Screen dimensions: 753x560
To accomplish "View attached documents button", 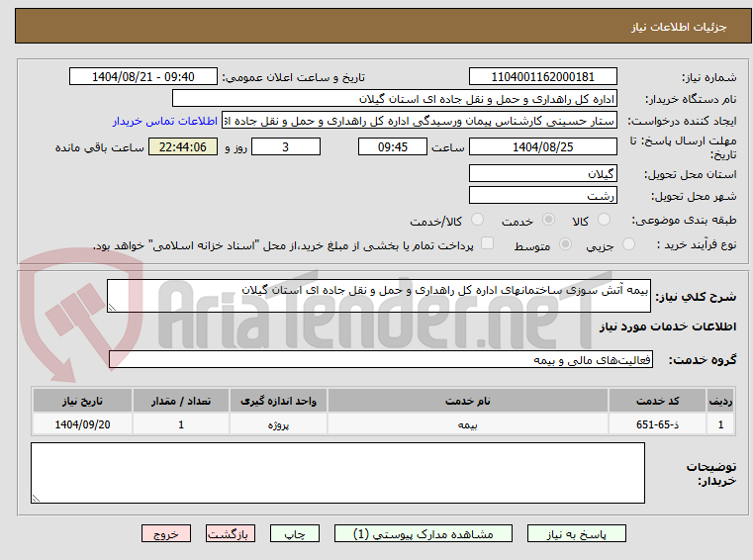I will pyautogui.click(x=424, y=534).
